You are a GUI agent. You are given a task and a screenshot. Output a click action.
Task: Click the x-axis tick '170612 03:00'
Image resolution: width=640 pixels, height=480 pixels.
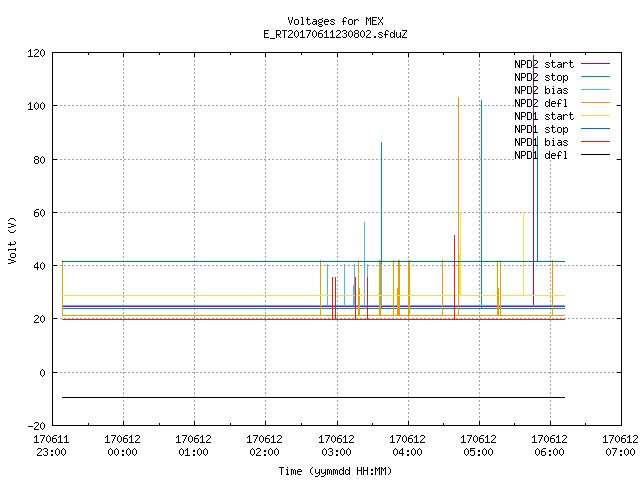point(336,446)
